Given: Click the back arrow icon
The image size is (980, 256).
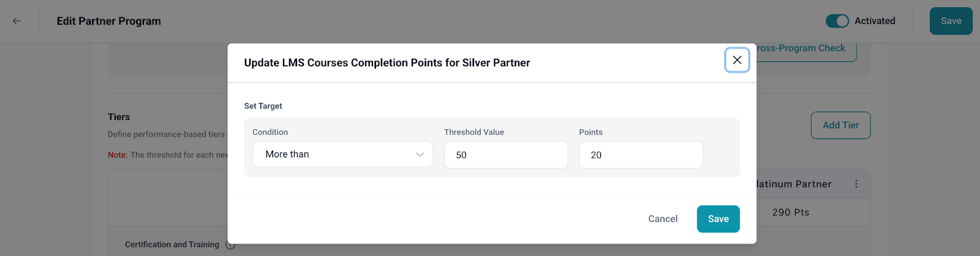Looking at the screenshot, I should click(17, 21).
